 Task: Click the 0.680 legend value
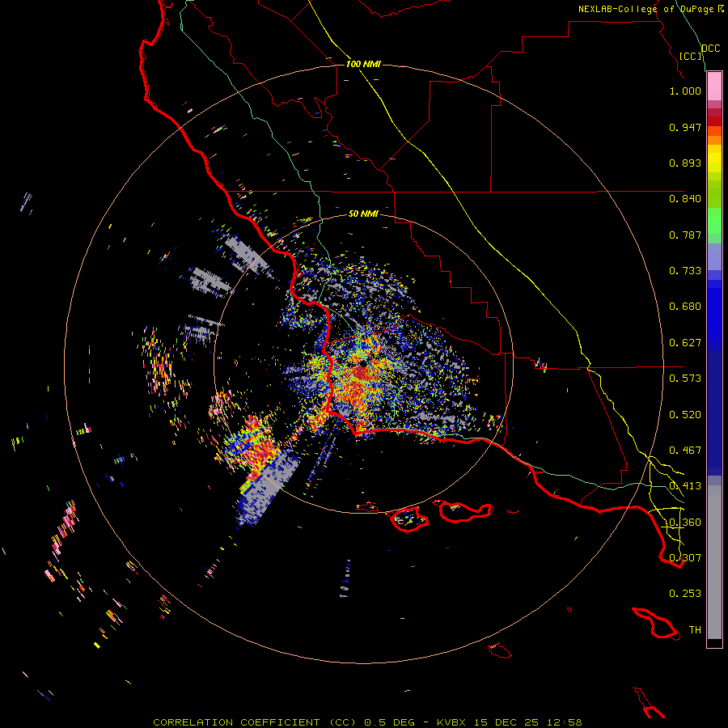tap(685, 307)
